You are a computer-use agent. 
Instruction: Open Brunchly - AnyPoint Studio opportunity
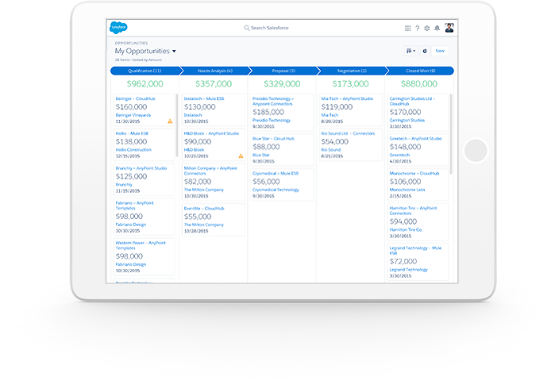[x=141, y=168]
